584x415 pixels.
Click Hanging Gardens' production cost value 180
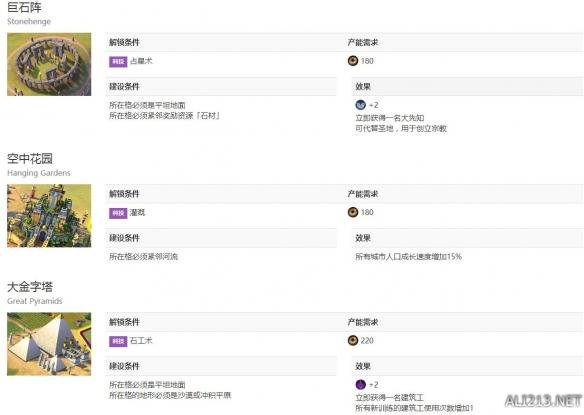[x=367, y=213]
